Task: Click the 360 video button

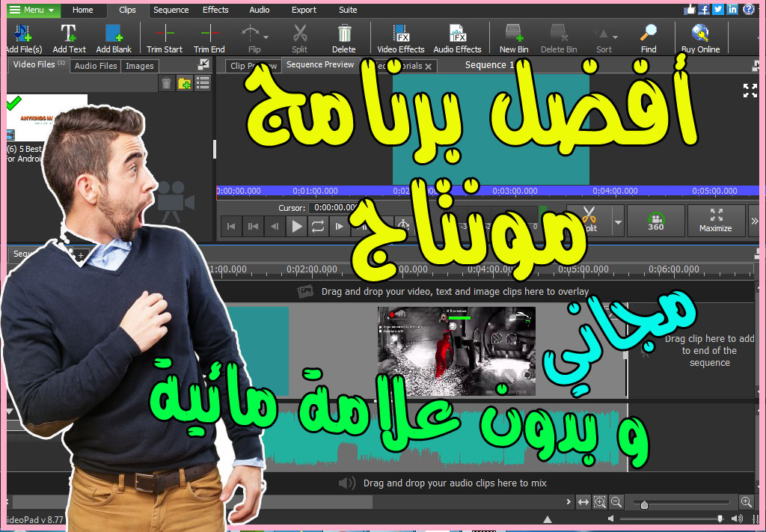Action: click(x=655, y=221)
